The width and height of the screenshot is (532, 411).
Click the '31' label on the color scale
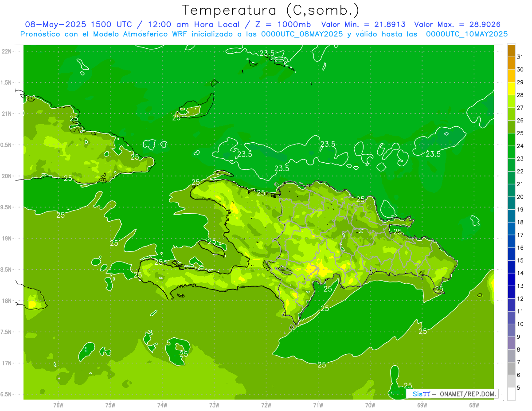[x=520, y=56]
